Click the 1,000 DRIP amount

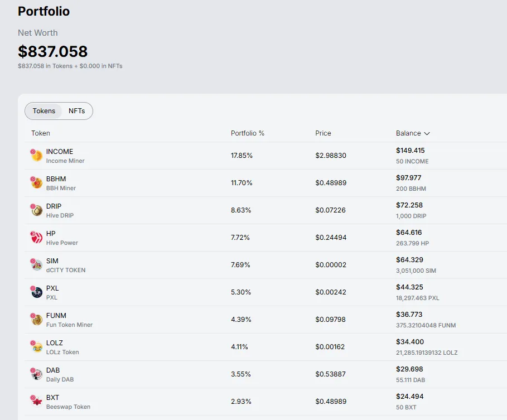pos(411,216)
